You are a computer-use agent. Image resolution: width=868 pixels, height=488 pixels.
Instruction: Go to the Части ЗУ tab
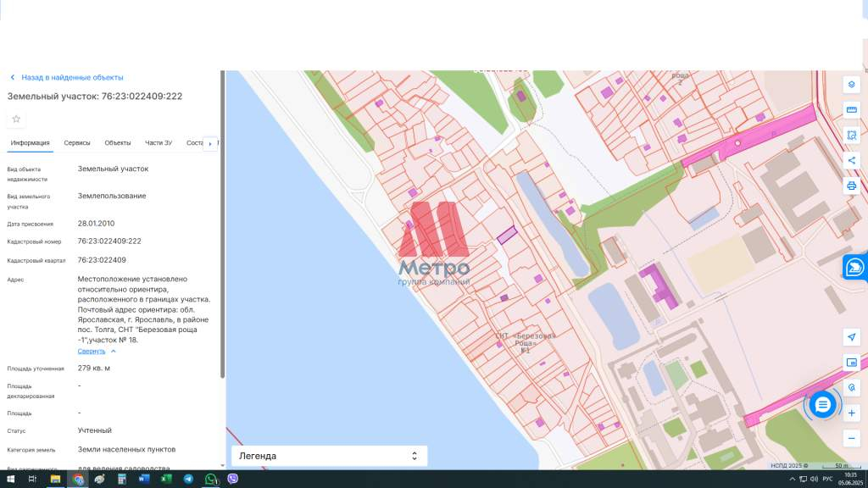159,142
